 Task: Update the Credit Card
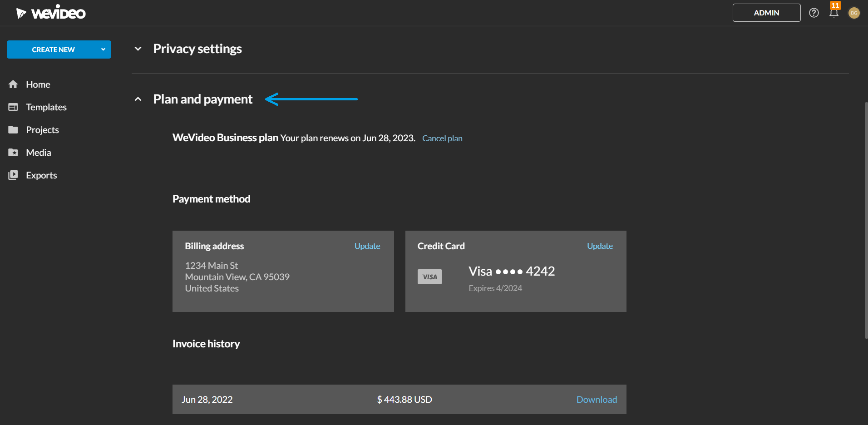pyautogui.click(x=600, y=246)
